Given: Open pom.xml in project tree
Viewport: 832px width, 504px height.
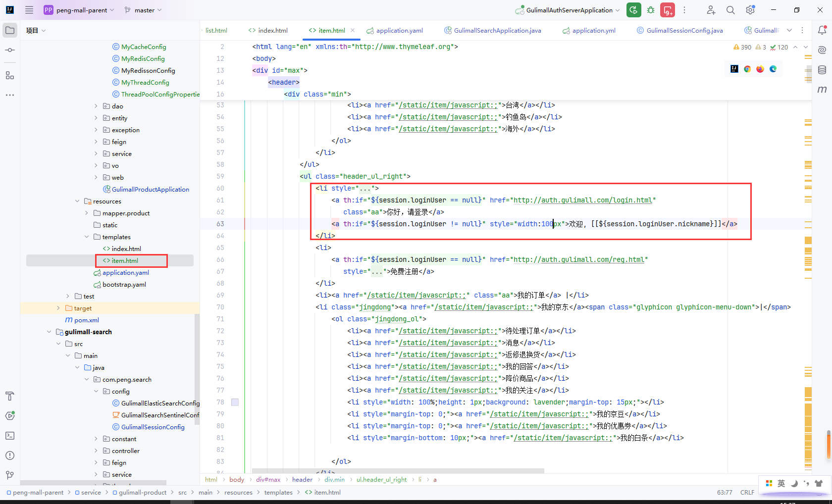Looking at the screenshot, I should coord(82,320).
